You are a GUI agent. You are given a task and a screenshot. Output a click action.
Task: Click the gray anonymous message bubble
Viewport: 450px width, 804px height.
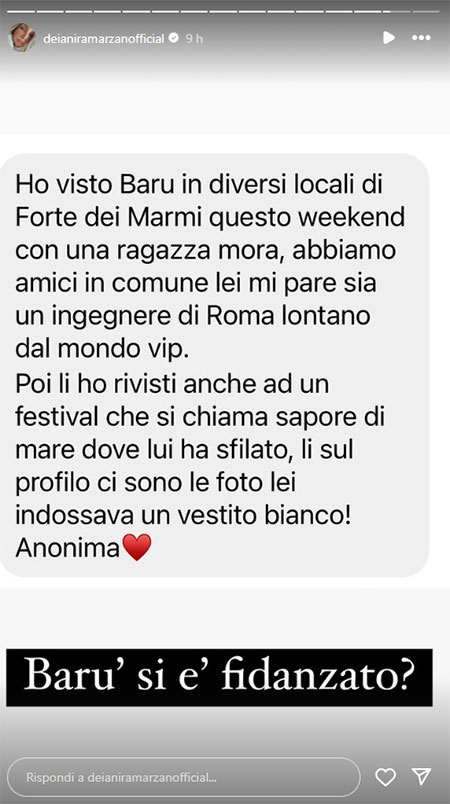tap(214, 365)
